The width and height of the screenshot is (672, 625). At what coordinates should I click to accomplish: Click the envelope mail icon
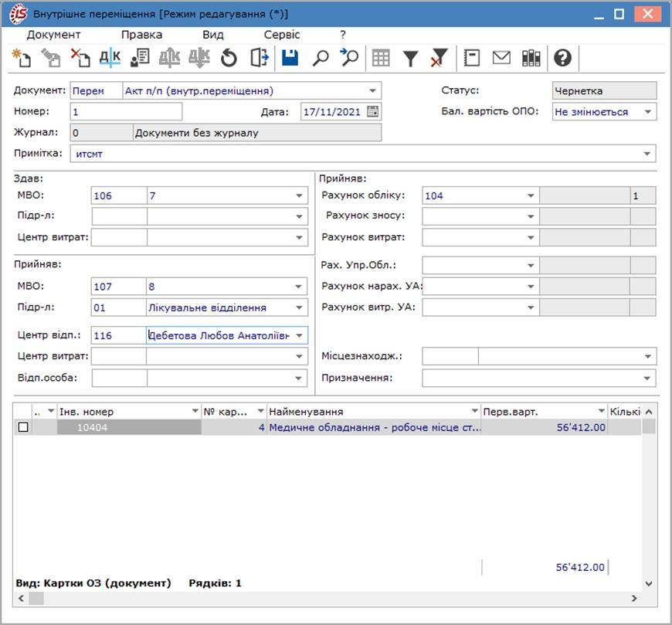(x=501, y=58)
